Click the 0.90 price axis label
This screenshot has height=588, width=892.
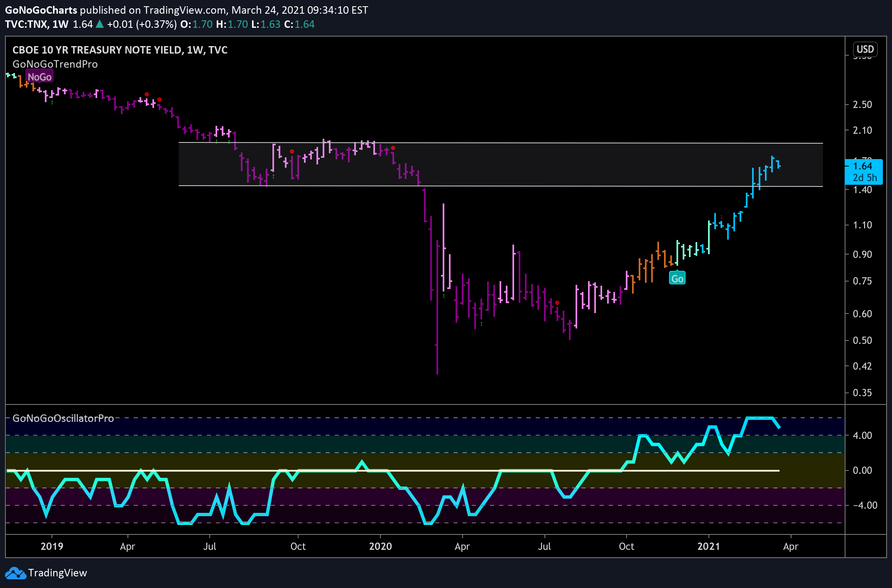pyautogui.click(x=863, y=255)
